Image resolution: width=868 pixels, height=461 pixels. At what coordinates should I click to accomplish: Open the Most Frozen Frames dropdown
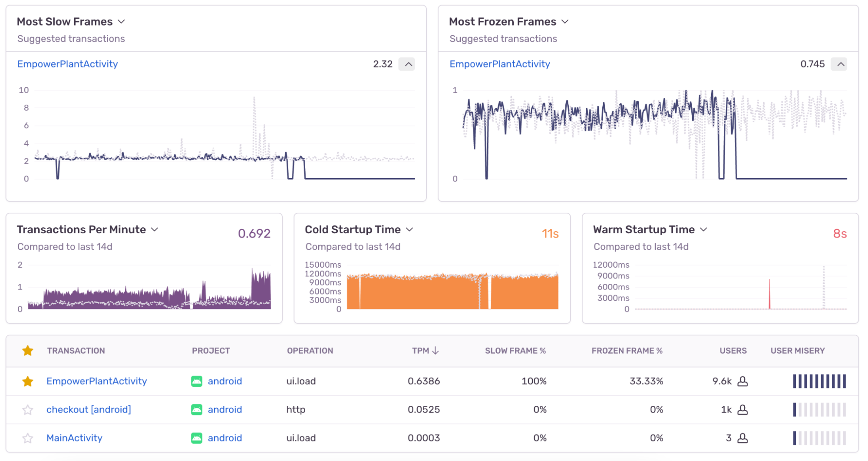(565, 21)
